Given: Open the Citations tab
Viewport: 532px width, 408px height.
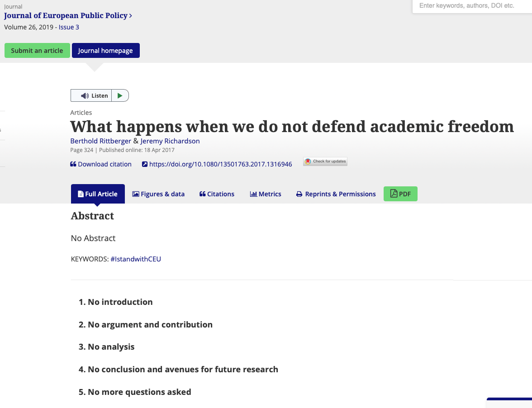Looking at the screenshot, I should coord(217,194).
